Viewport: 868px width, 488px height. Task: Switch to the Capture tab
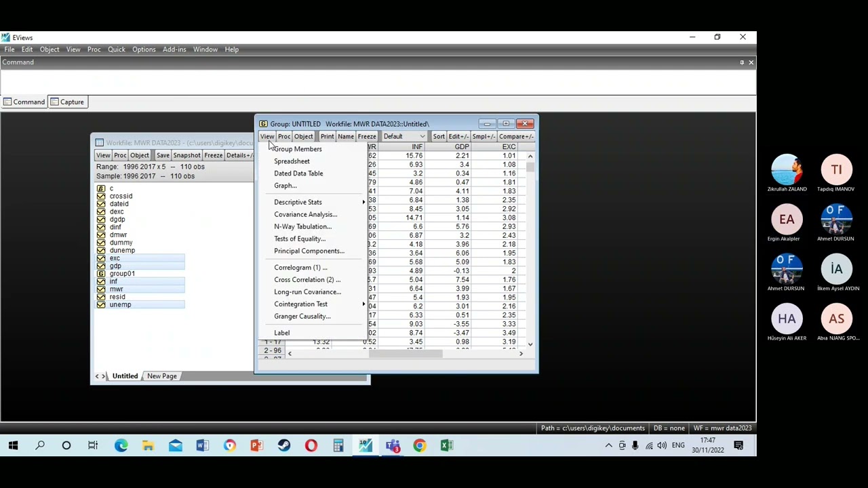[68, 102]
